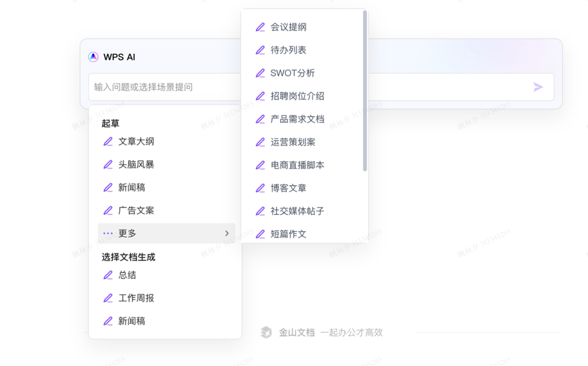This screenshot has height=366, width=588.
Task: Pick 运营策划案 in the submenu
Action: pos(293,142)
